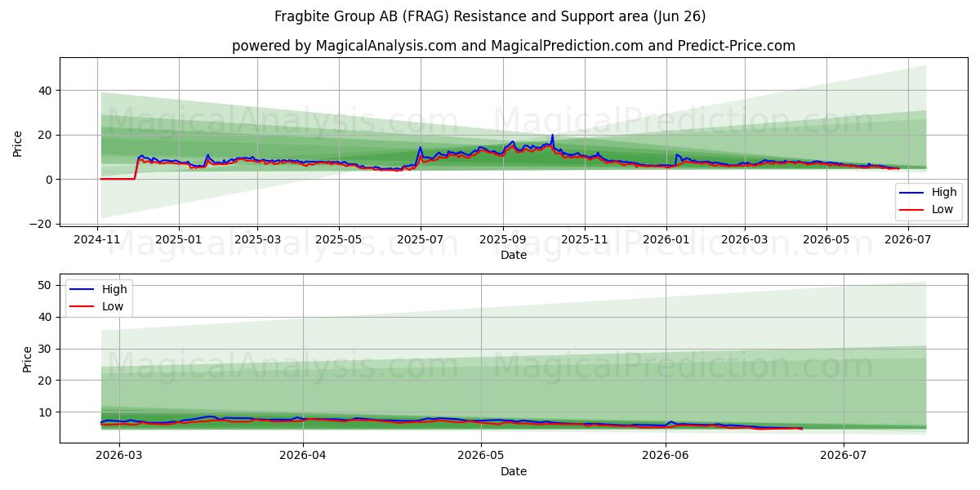The height and width of the screenshot is (490, 980).
Task: Click the bottom chart x-axis label '2026-04'
Action: click(303, 455)
